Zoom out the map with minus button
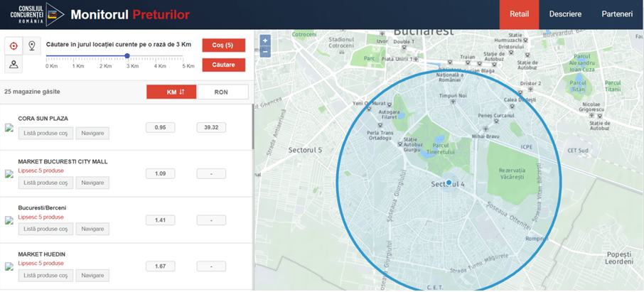Image resolution: width=644 pixels, height=292 pixels. (x=265, y=52)
